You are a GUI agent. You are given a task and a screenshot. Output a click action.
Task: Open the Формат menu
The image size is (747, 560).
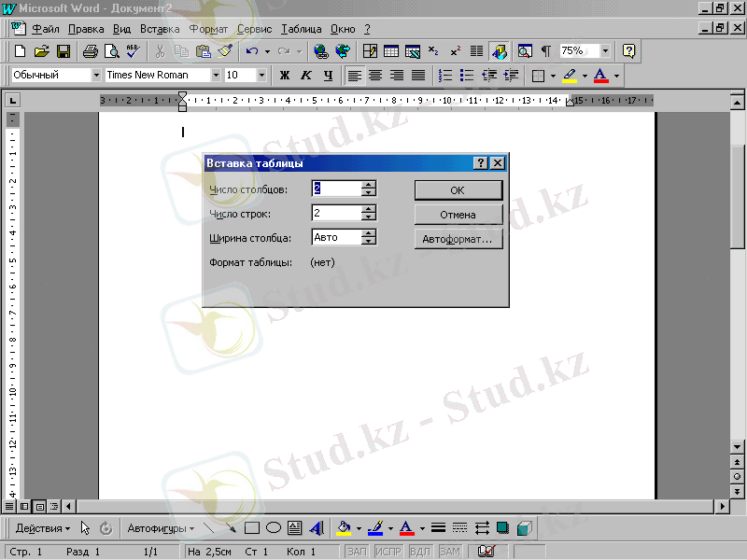click(207, 29)
